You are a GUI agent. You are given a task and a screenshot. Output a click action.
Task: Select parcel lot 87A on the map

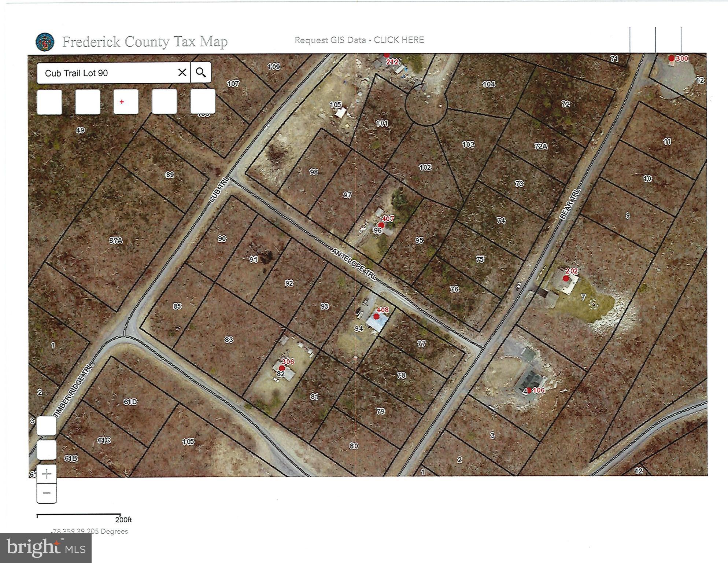(116, 240)
